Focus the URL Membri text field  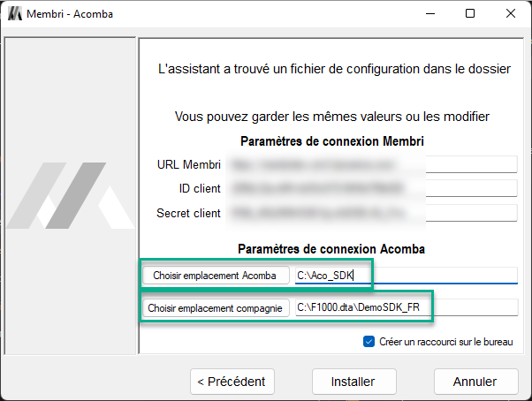click(x=369, y=164)
